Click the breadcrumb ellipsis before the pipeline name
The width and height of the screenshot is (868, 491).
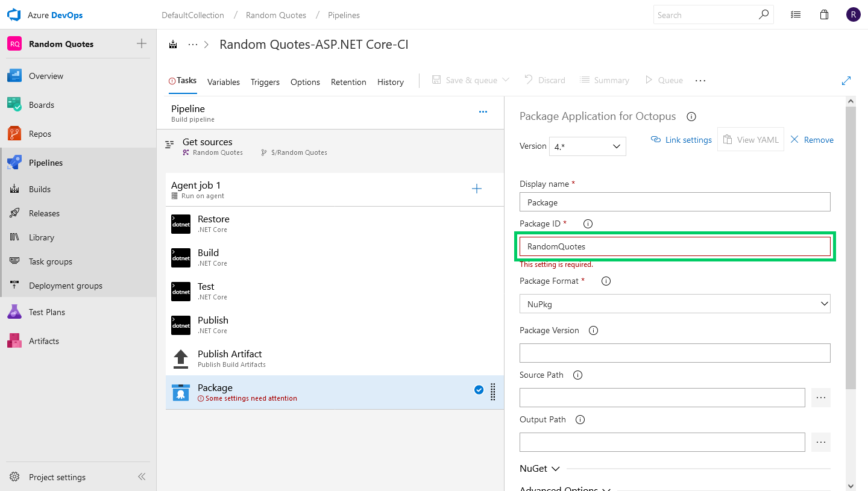(193, 45)
